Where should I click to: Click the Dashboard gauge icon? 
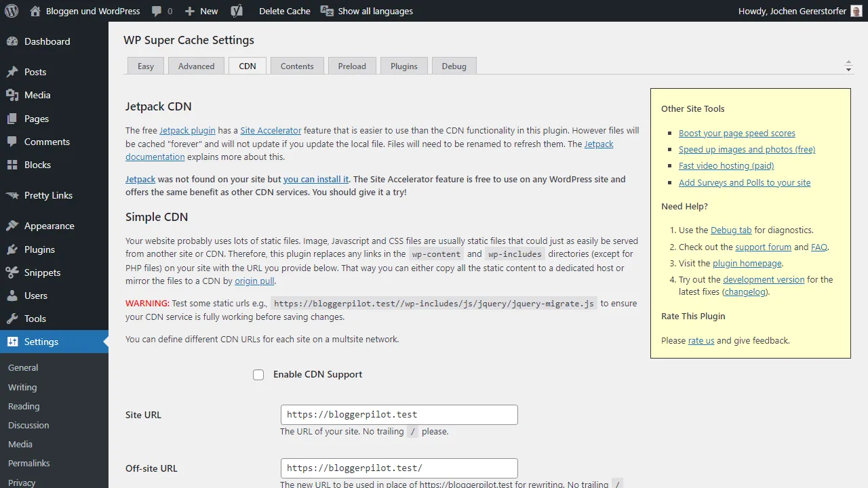(12, 41)
